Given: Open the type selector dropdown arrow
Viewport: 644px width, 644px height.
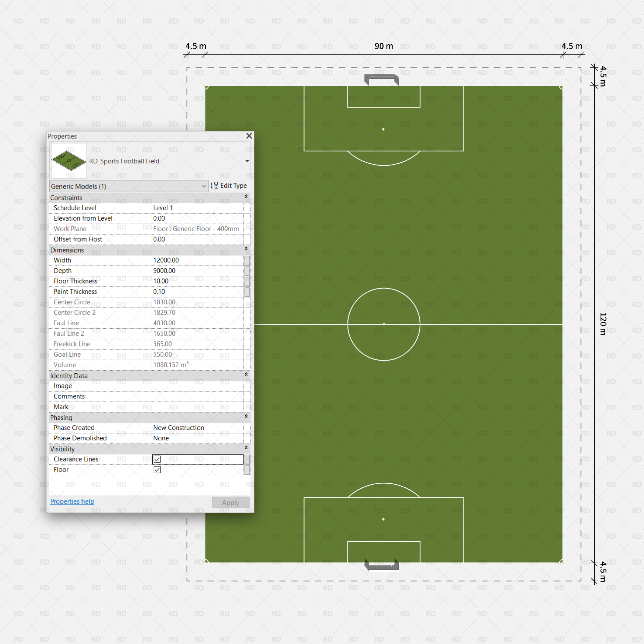Looking at the screenshot, I should point(247,161).
